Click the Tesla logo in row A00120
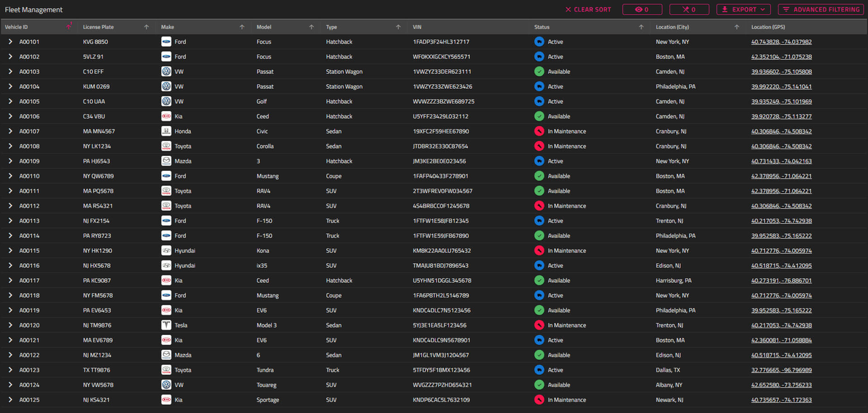Image resolution: width=868 pixels, height=413 pixels. coord(166,325)
